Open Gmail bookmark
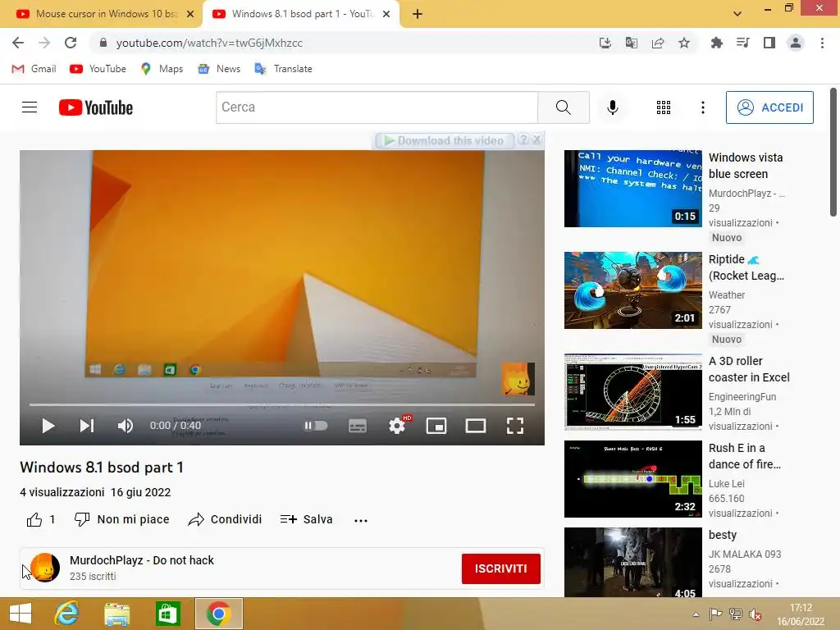This screenshot has width=840, height=630. coord(34,69)
